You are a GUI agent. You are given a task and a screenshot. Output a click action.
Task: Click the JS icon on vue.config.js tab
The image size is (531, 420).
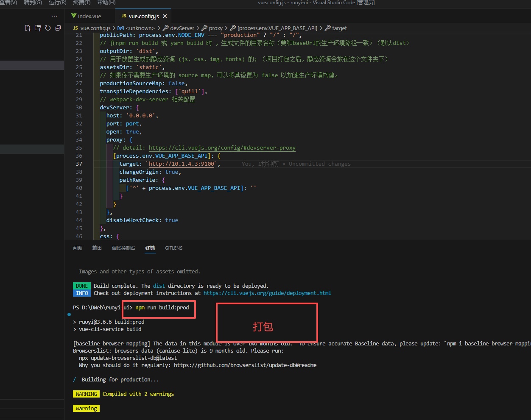[124, 16]
